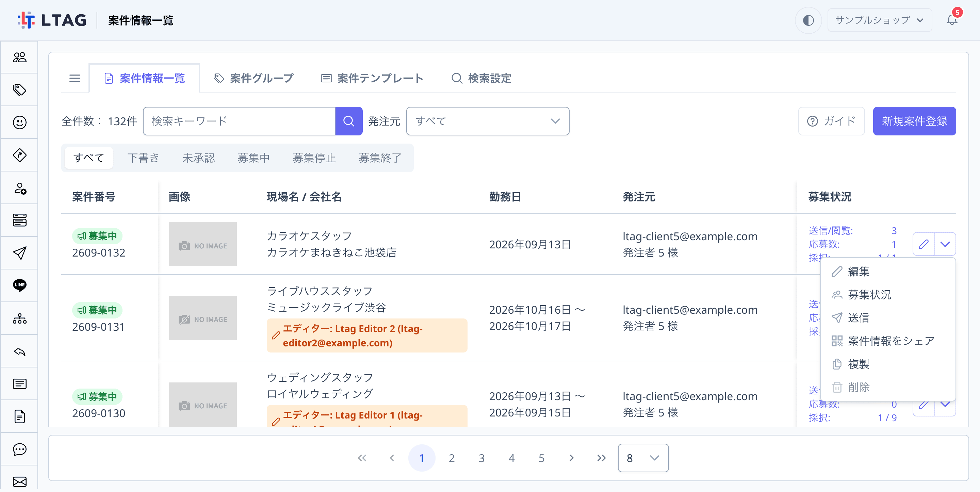
Task: Choose 編集 from the action menu
Action: tap(888, 272)
